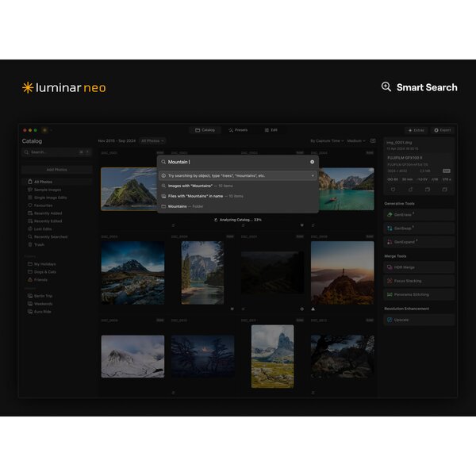Select the snowy mountain thumbnail
Viewport: 476px width, 476px height.
[132, 356]
